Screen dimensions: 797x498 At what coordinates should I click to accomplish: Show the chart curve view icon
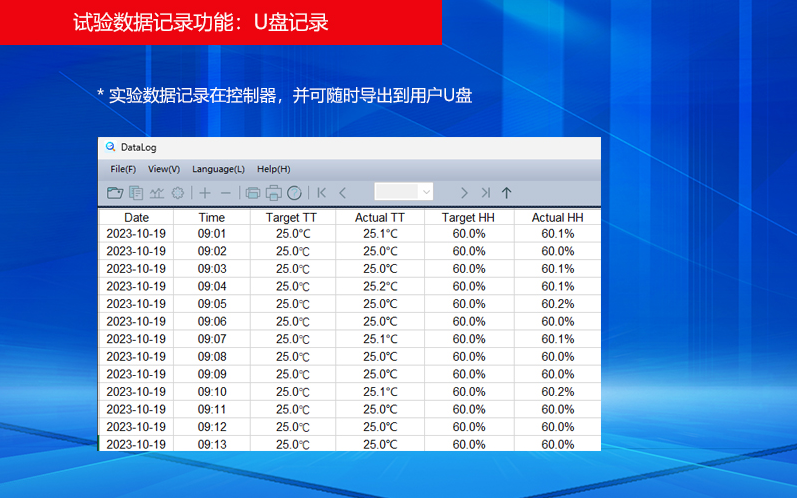[x=157, y=193]
